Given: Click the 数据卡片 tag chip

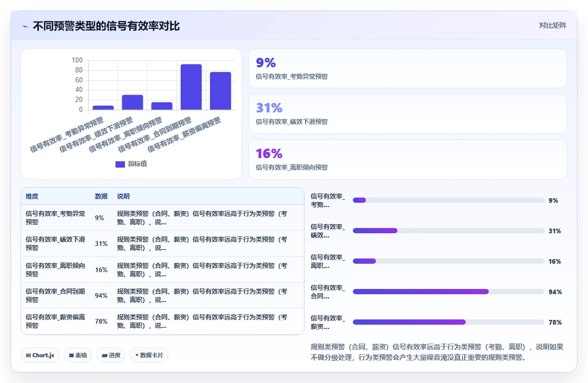Looking at the screenshot, I should [x=149, y=355].
